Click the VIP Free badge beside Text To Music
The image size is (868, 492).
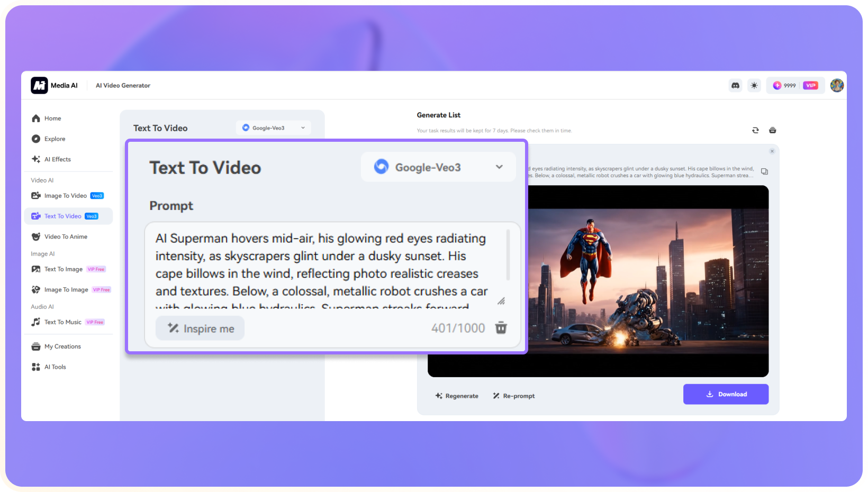[95, 322]
